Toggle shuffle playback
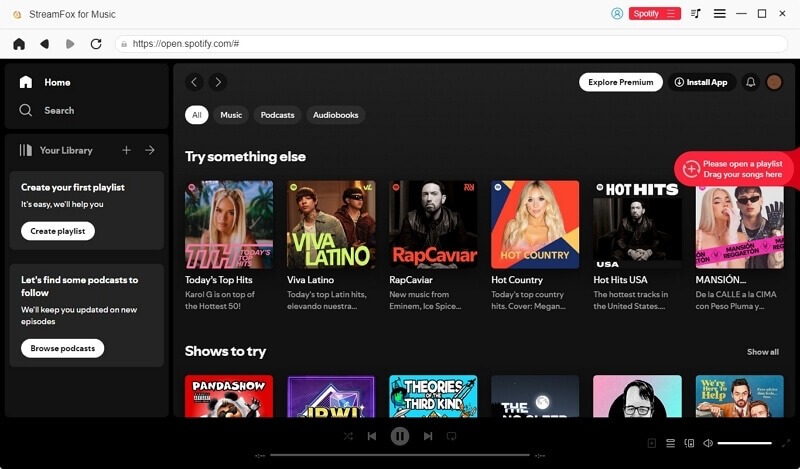Viewport: 800px width, 469px height. [x=348, y=436]
